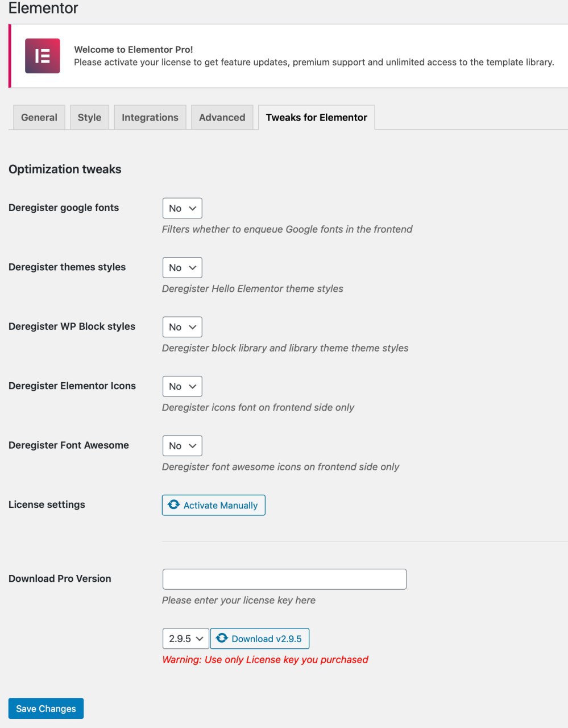Click 'Deregister Hello Elementor theme styles' description
Viewport: 568px width, 728px height.
(252, 288)
